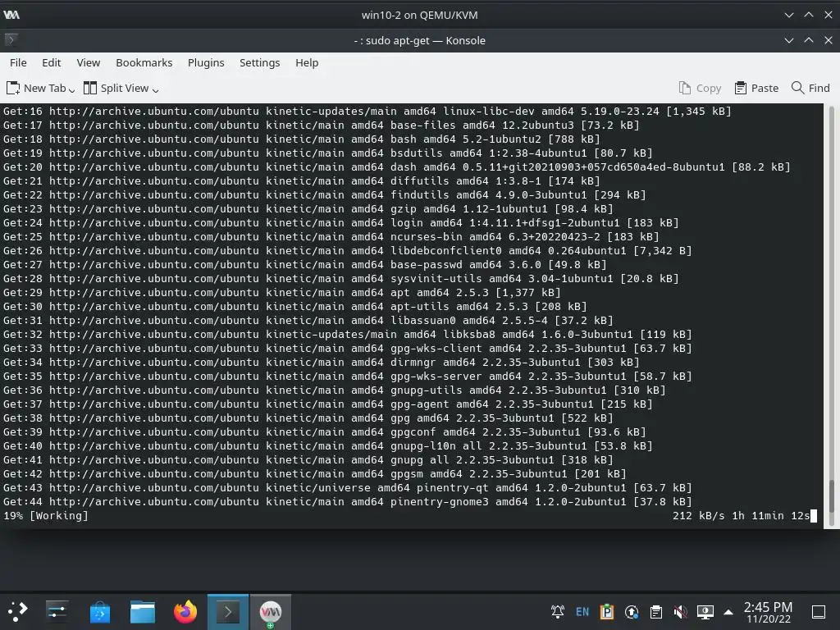Open the File menu
The height and width of the screenshot is (630, 840).
[x=18, y=62]
